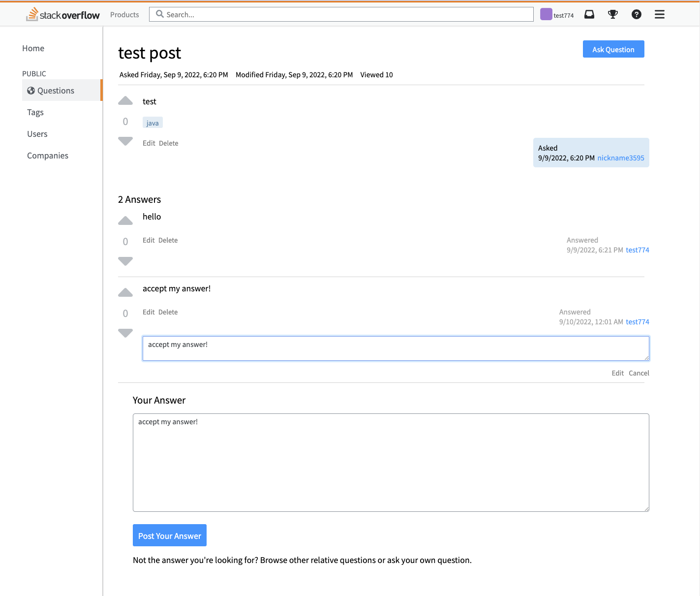The image size is (700, 596).
Task: Click the 'test post' question title
Action: pos(150,53)
